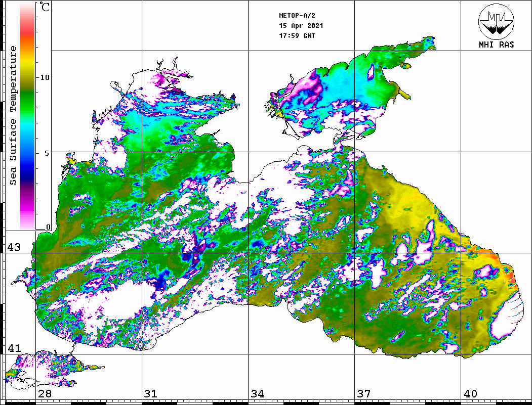Click the longitude 31 label

[x=151, y=394]
